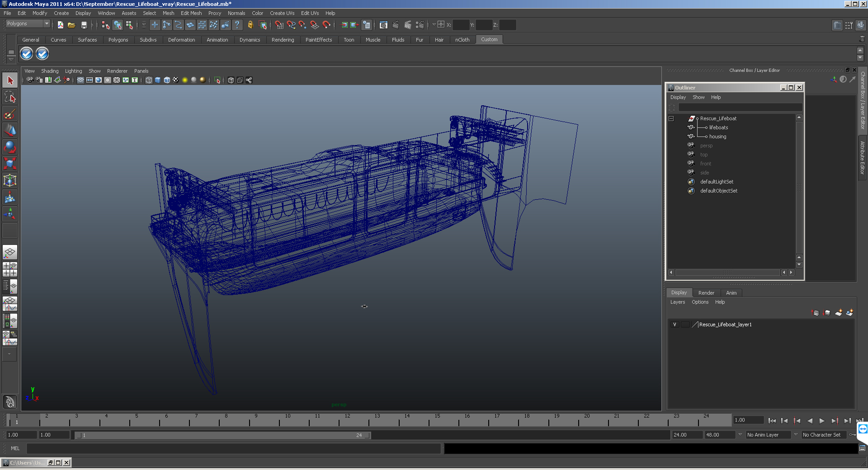This screenshot has width=868, height=470.
Task: Pick the Show Manipulator tool
Action: point(10,214)
